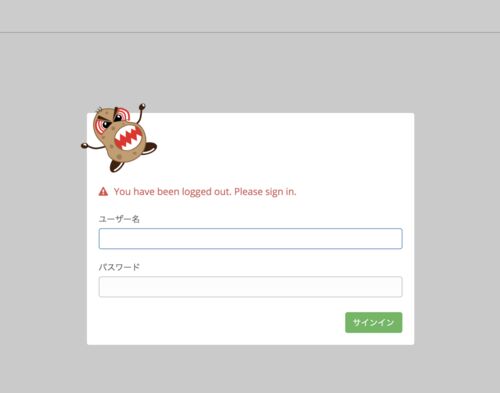
Task: Click the angry potato mascot logo
Action: [119, 138]
